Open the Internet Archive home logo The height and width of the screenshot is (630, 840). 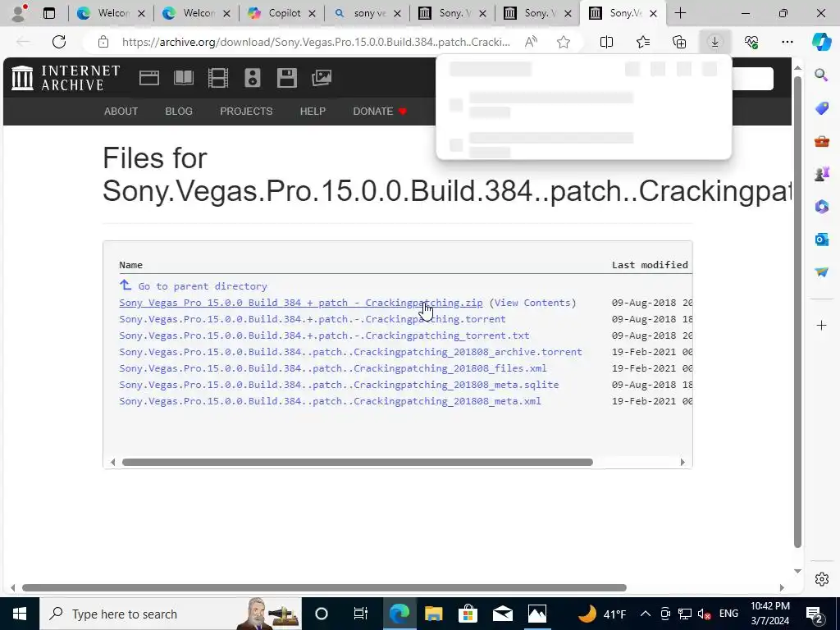(x=66, y=78)
